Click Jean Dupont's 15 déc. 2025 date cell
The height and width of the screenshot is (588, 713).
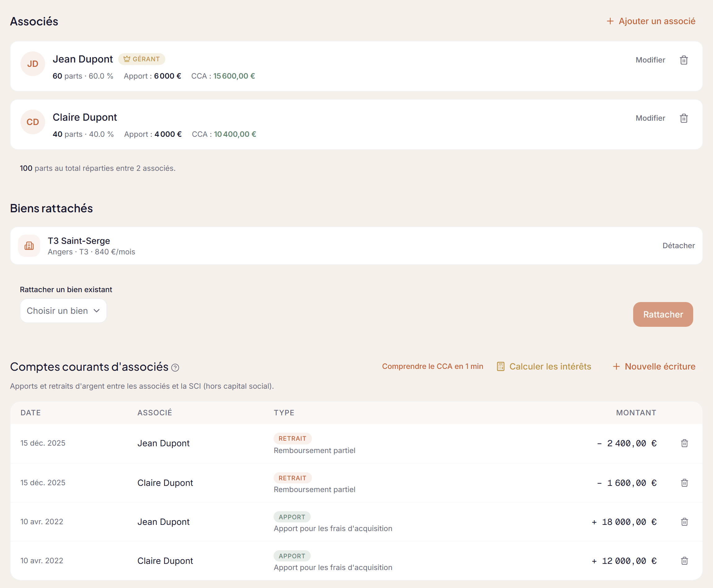[43, 443]
